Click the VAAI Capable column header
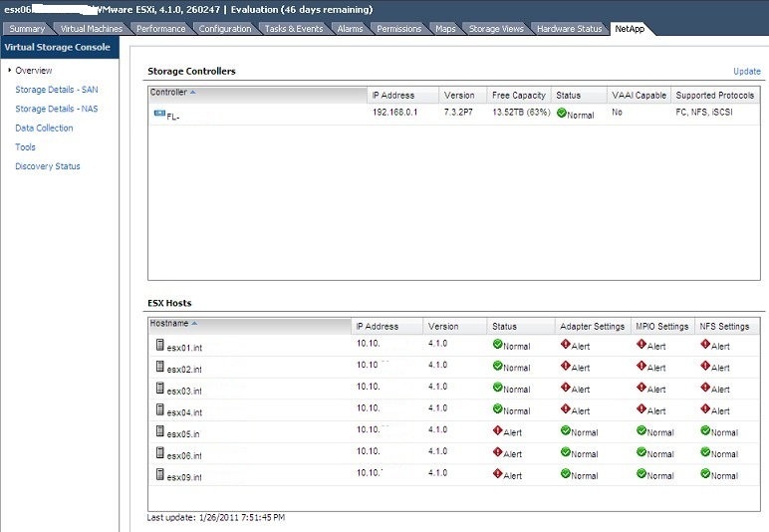This screenshot has height=532, width=769. [x=639, y=95]
